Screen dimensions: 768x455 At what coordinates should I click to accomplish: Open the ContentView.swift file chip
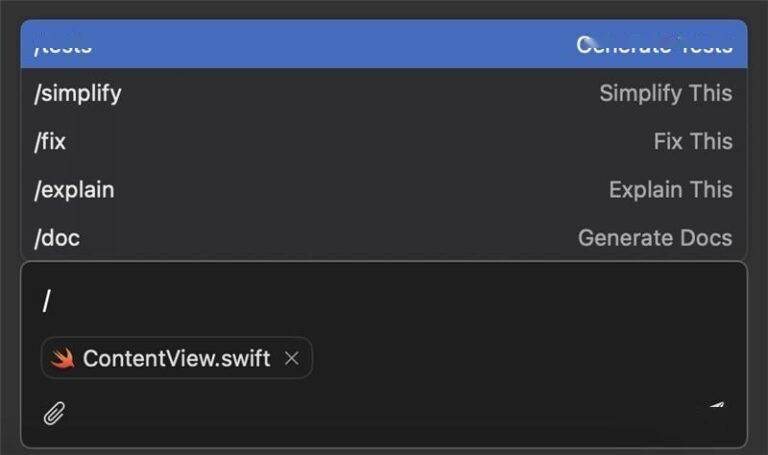[176, 358]
